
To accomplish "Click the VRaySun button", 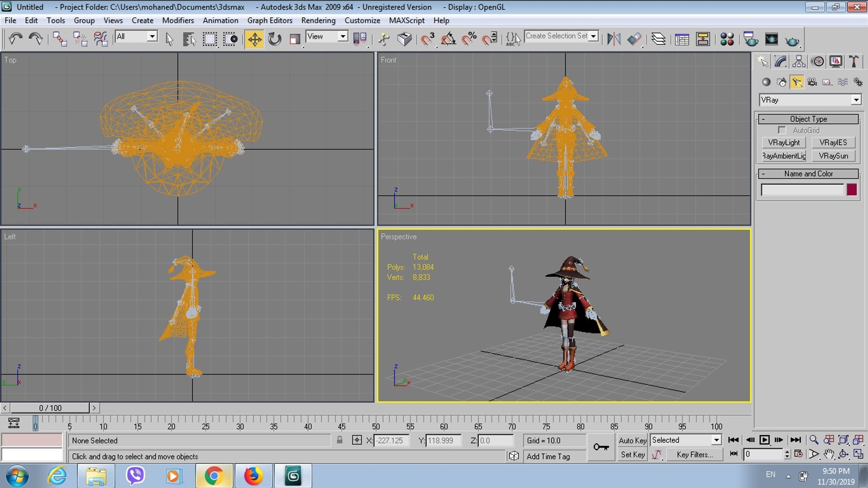I will click(x=833, y=156).
